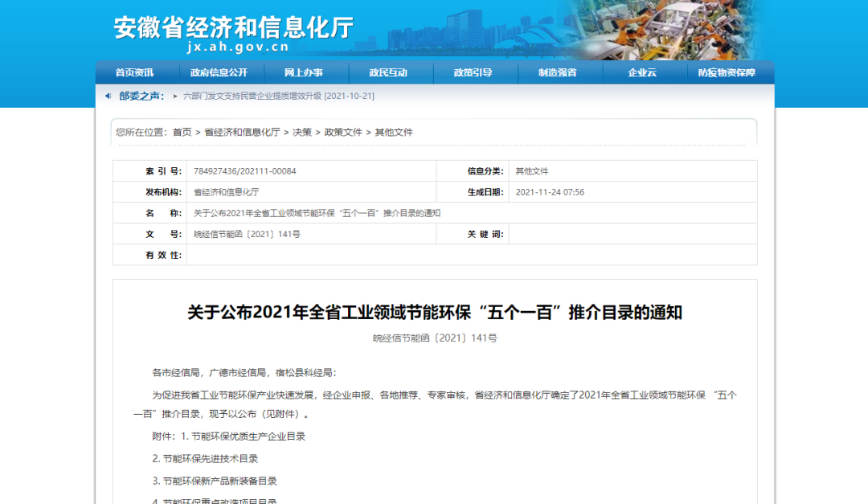Viewport: 868px width, 504px height.
Task: Select the 政民互动 navigation item
Action: tap(388, 72)
